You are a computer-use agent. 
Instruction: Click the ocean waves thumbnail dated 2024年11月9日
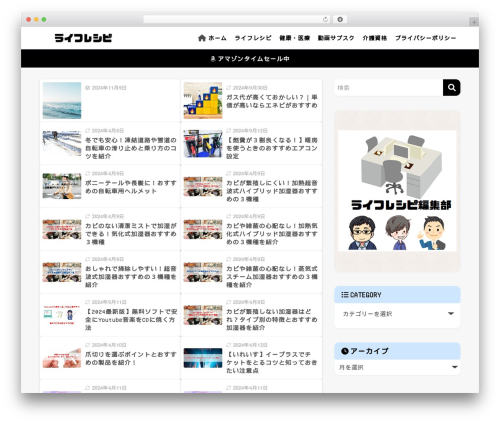click(62, 100)
